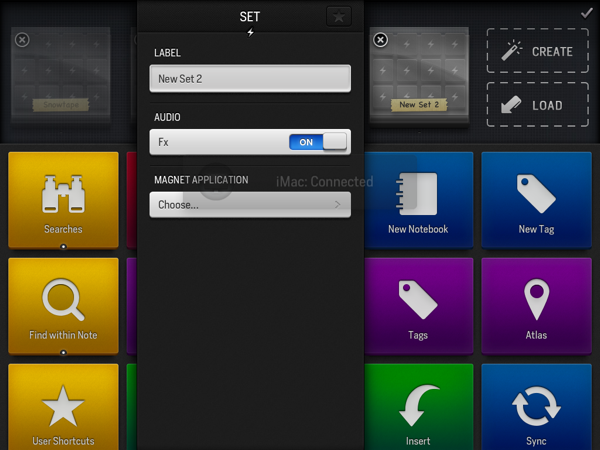Tap the Insert arrow tile
600x450 pixels.
pos(418,410)
